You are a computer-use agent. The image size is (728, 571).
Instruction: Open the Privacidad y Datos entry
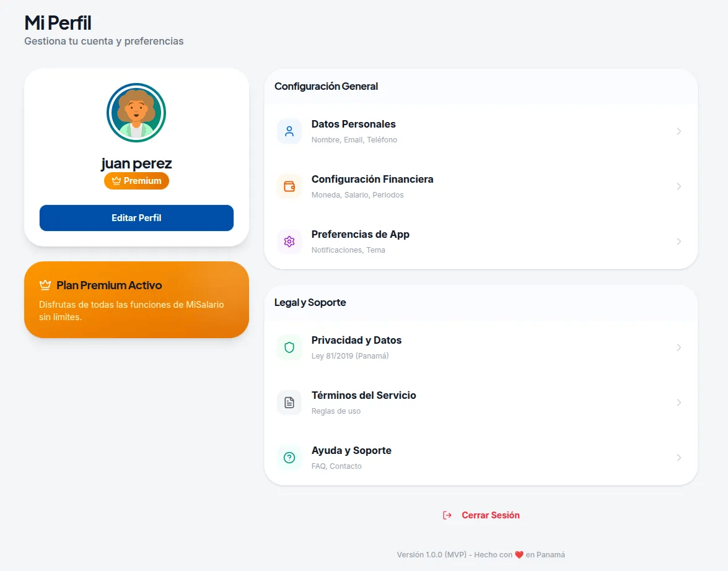481,347
